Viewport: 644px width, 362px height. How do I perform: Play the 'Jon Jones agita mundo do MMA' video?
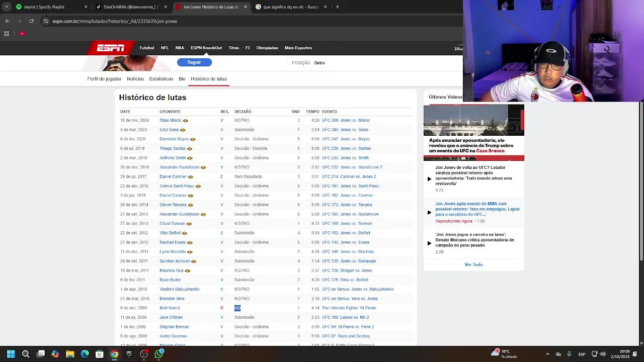click(429, 213)
